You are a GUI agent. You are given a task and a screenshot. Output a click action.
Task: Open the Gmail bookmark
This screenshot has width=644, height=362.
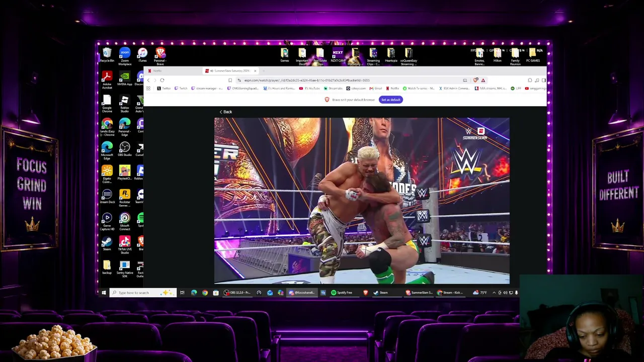pos(376,88)
